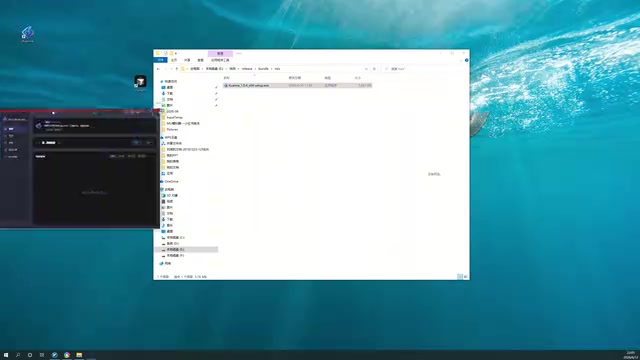The image size is (640, 360).
Task: Select dark square desktop shortcut beside Explorer
Action: (x=140, y=82)
